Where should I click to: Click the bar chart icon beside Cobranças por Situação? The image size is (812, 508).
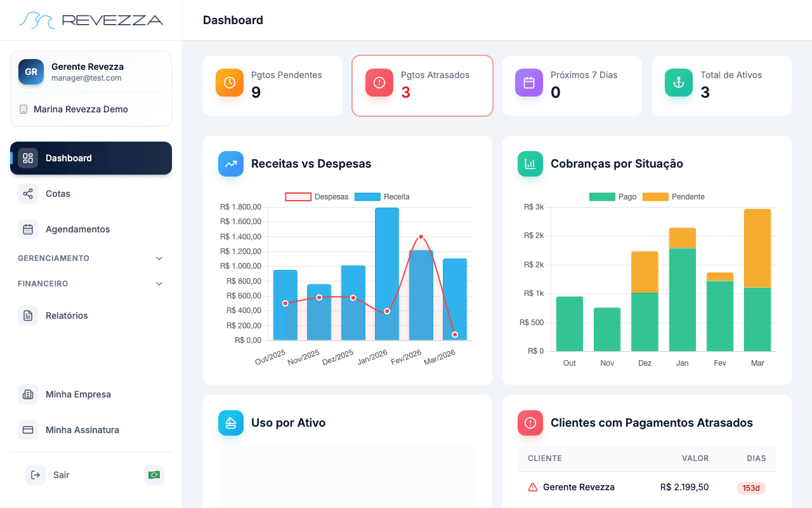click(x=530, y=164)
